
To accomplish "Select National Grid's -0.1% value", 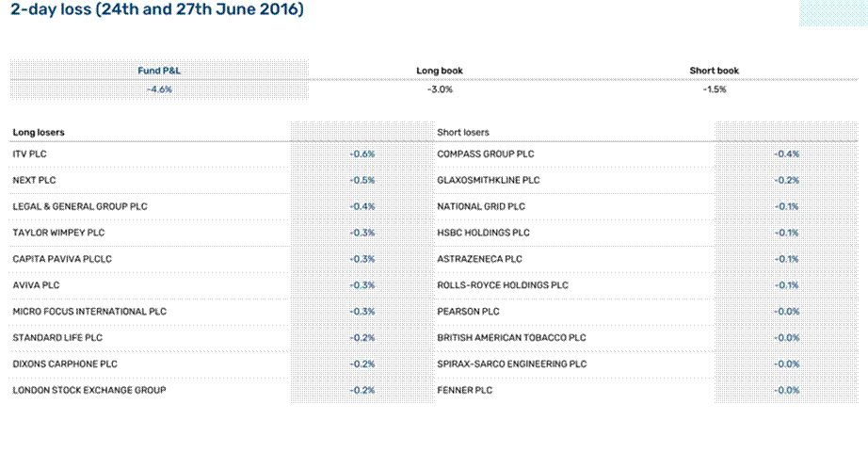I will click(787, 206).
